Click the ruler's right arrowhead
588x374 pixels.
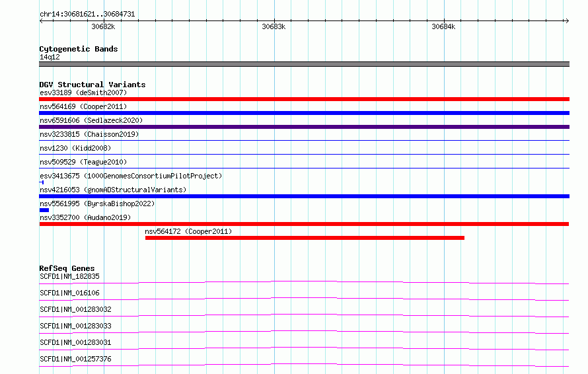click(567, 21)
